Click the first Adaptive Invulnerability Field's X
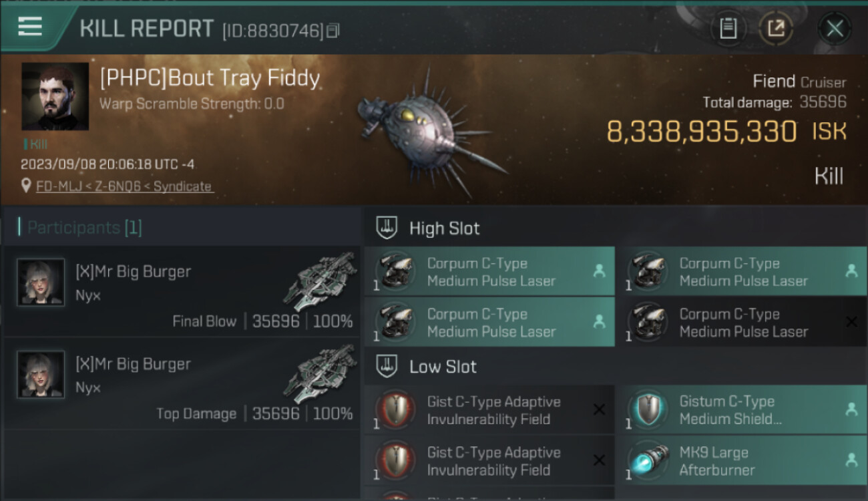 pyautogui.click(x=599, y=409)
